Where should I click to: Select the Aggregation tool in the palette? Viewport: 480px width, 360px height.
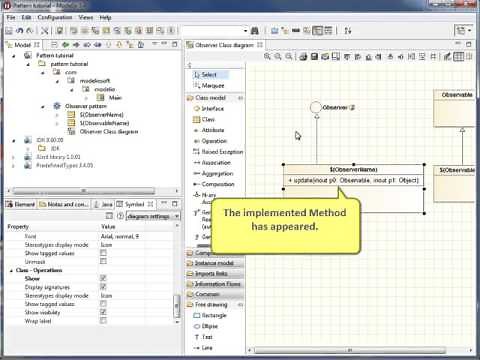click(x=213, y=173)
